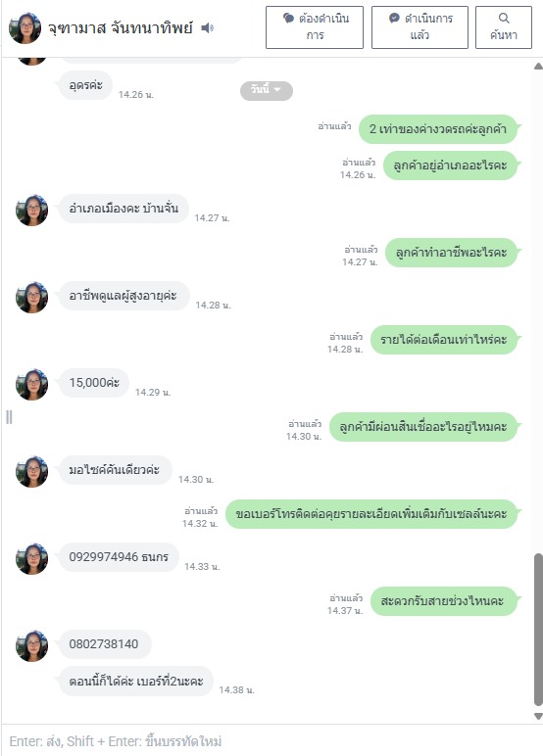Expand the วันนี้ date dropdown
The image size is (543, 756).
click(267, 90)
